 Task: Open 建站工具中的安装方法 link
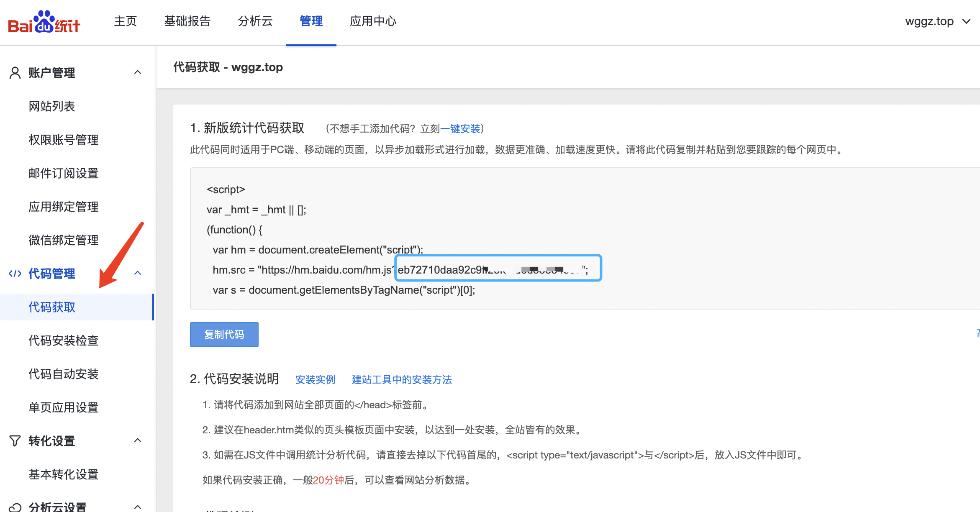[402, 380]
